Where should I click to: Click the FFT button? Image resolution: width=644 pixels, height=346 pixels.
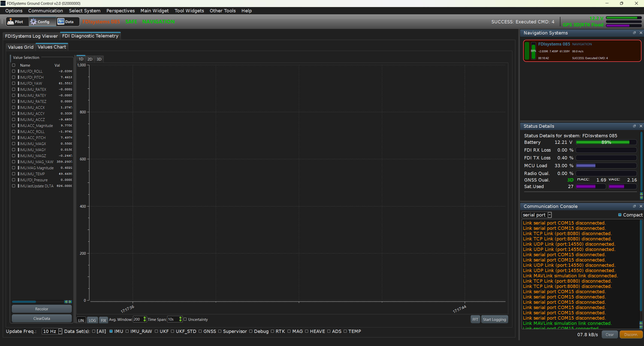(475, 319)
